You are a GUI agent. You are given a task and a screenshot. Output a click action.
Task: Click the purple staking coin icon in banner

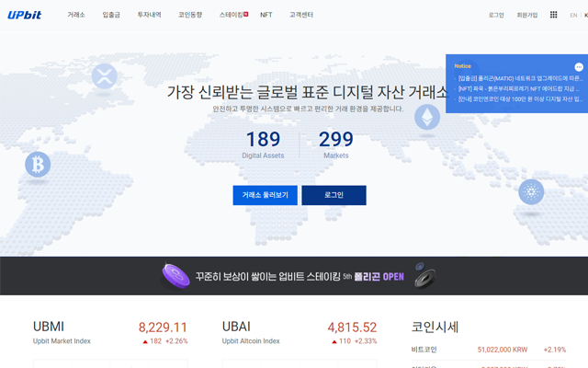click(175, 276)
